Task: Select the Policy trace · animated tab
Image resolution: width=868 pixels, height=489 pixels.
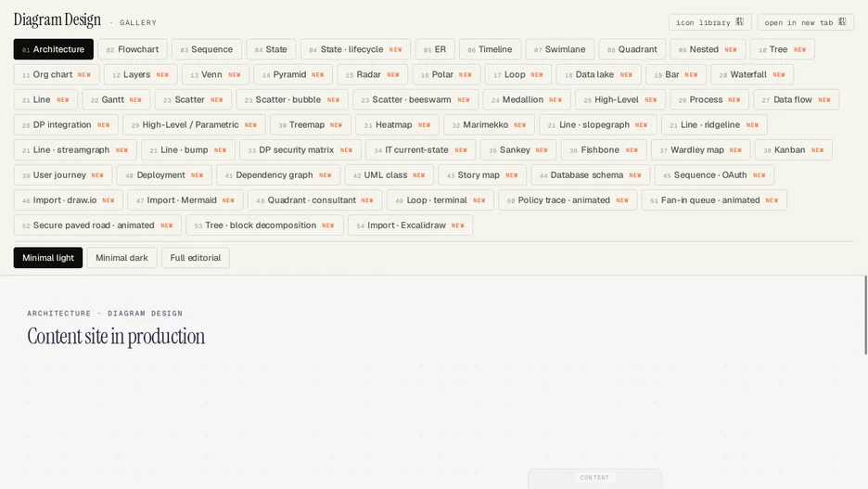Action: click(568, 199)
